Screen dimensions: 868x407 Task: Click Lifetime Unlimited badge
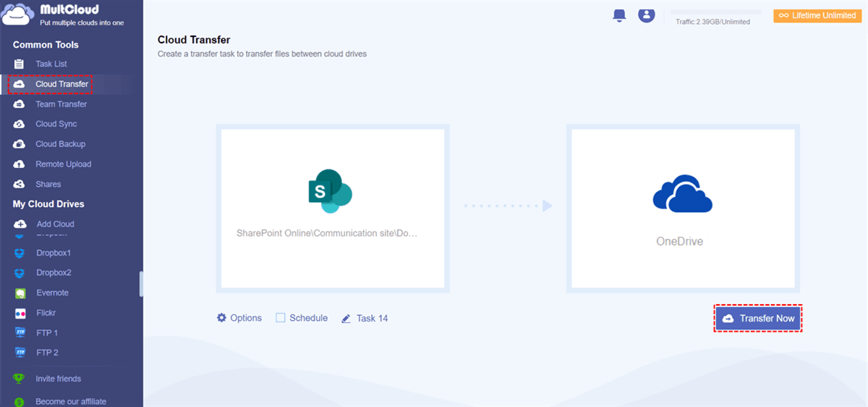[817, 15]
